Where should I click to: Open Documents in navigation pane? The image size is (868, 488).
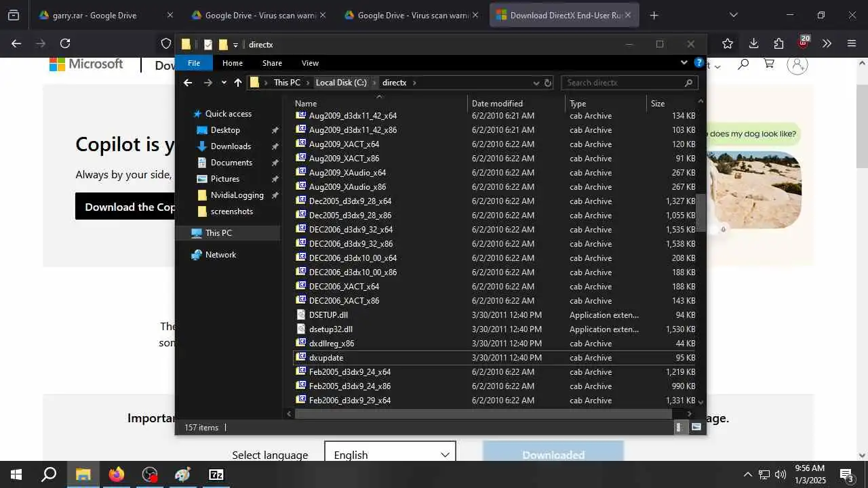pos(231,163)
